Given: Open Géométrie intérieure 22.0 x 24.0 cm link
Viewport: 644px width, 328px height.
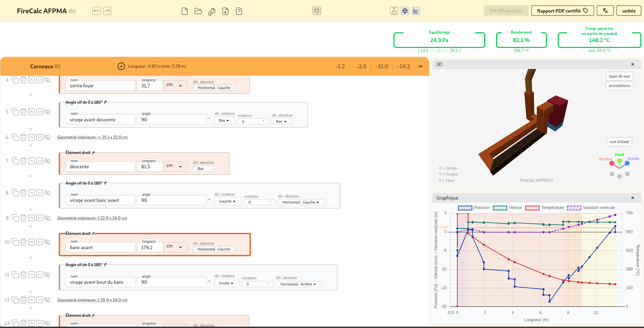Looking at the screenshot, I should point(92,218).
